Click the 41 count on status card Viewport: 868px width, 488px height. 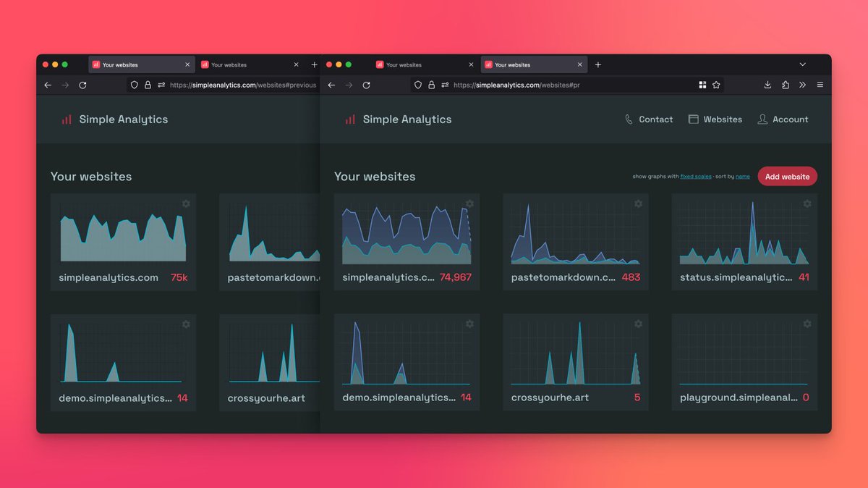click(x=804, y=277)
